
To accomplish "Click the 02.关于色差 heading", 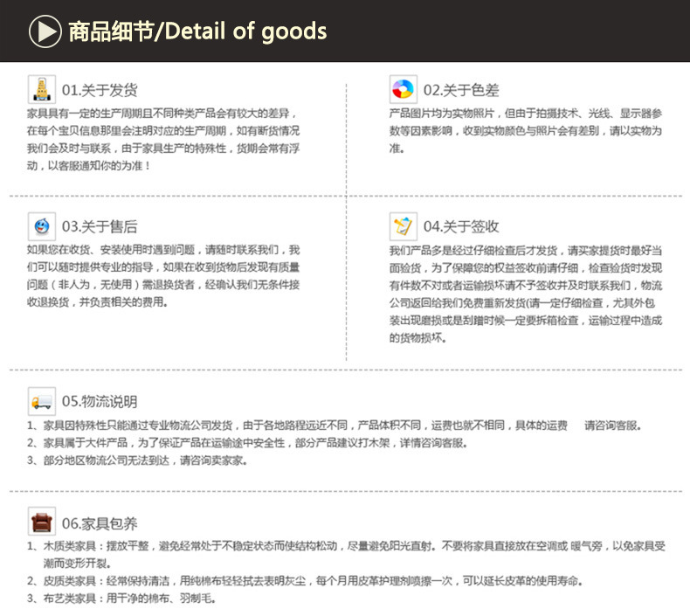I will 461,90.
